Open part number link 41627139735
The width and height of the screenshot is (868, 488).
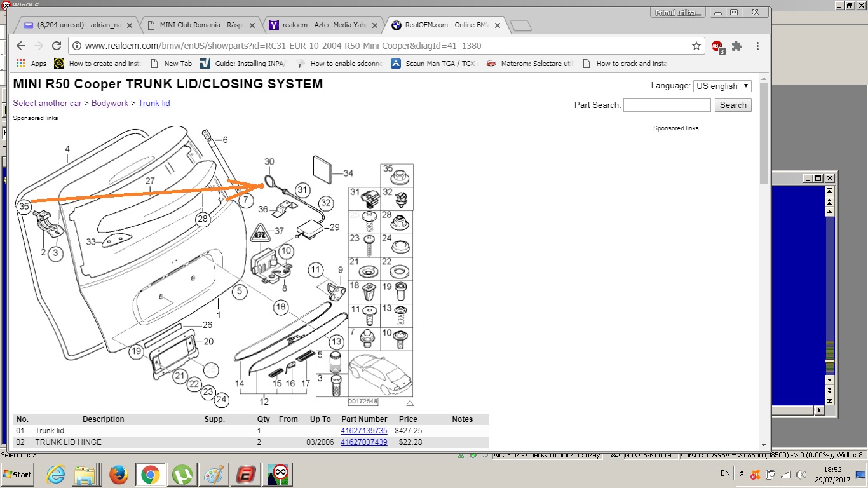[363, 431]
